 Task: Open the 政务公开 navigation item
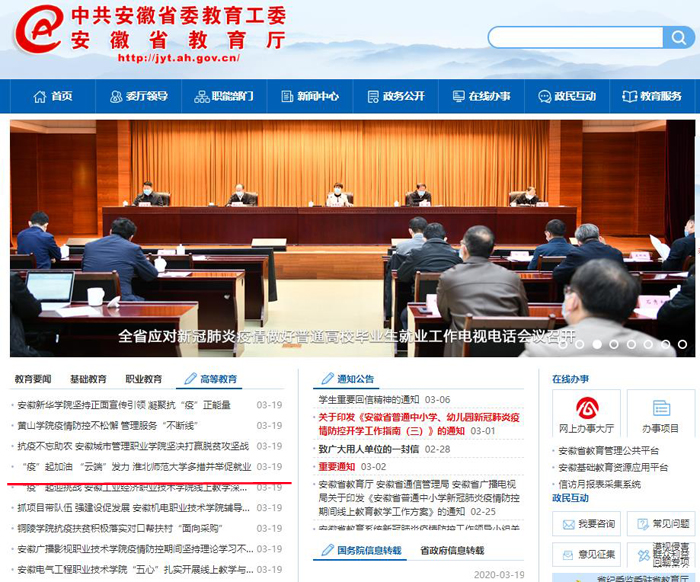[x=397, y=97]
